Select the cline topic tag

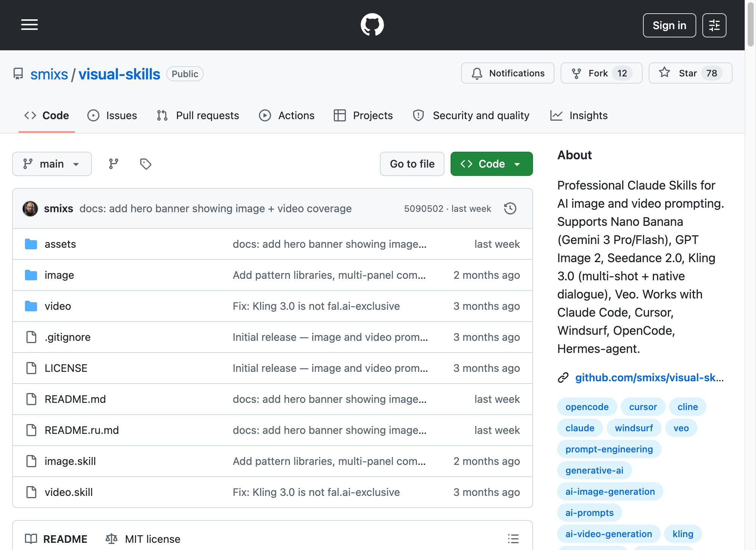pos(688,407)
